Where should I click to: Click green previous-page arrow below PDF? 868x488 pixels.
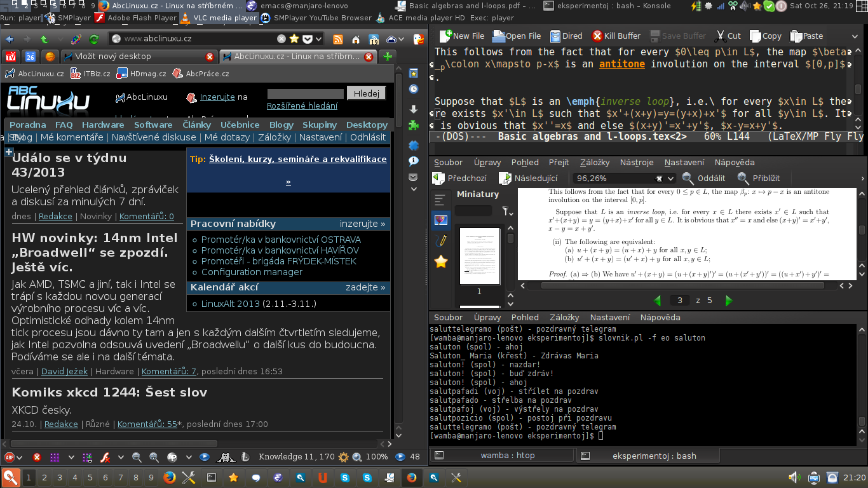pyautogui.click(x=658, y=301)
